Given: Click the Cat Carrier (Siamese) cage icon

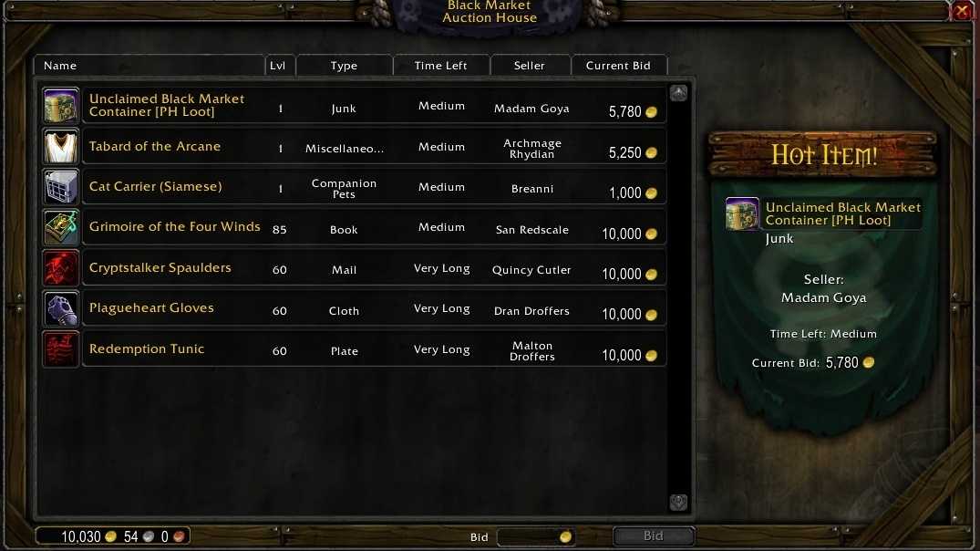Looking at the screenshot, I should (x=61, y=186).
